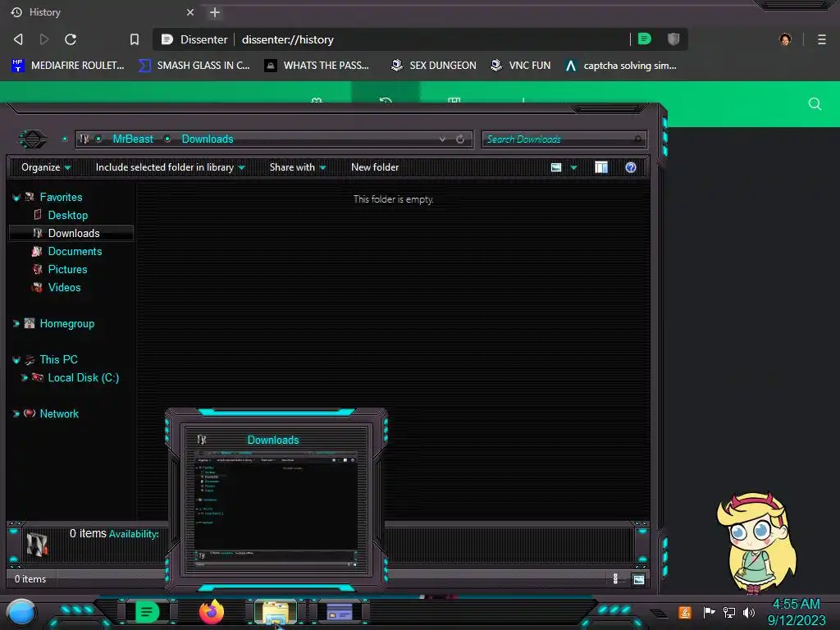The width and height of the screenshot is (840, 630).
Task: Open the browser hamburger menu
Action: 822,39
